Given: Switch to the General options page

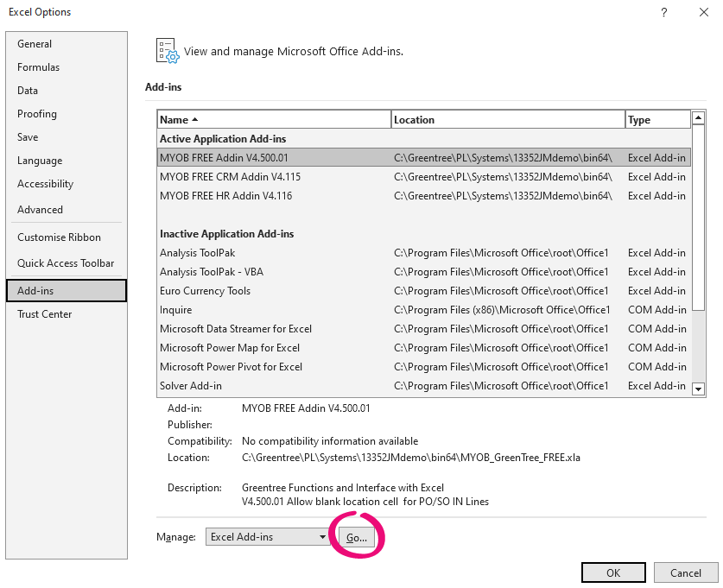Looking at the screenshot, I should (35, 43).
